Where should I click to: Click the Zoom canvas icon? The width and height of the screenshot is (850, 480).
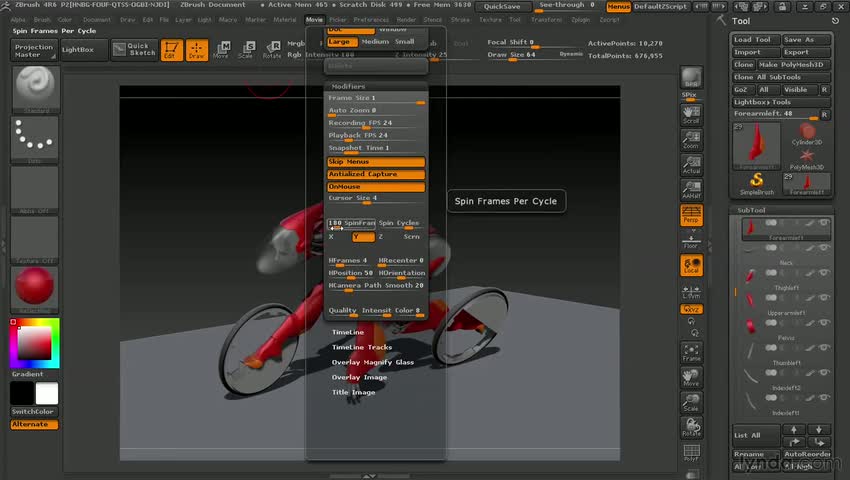691,139
